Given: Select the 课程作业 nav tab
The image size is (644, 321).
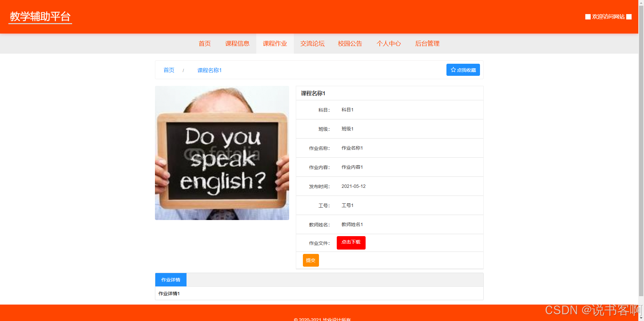Looking at the screenshot, I should [275, 44].
